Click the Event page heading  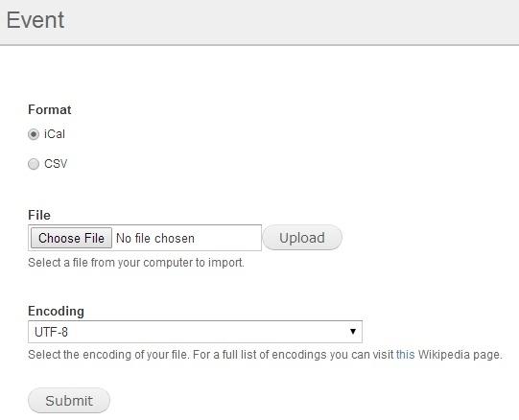click(x=35, y=20)
